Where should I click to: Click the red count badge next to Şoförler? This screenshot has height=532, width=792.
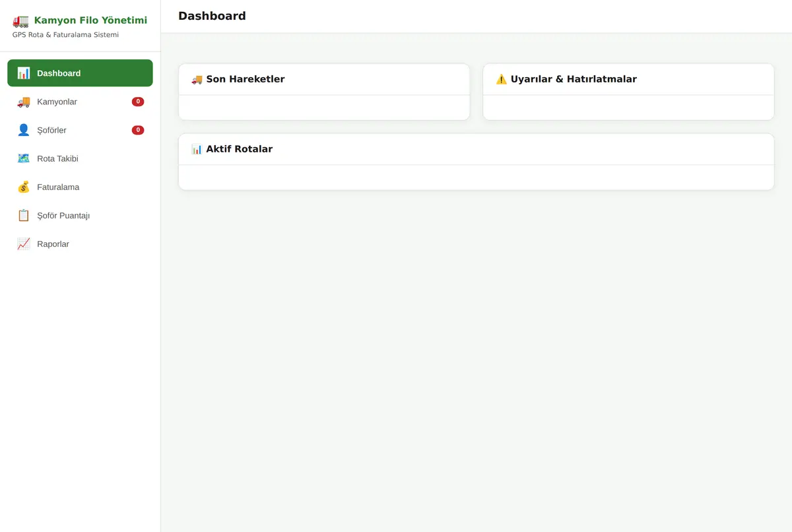[138, 130]
